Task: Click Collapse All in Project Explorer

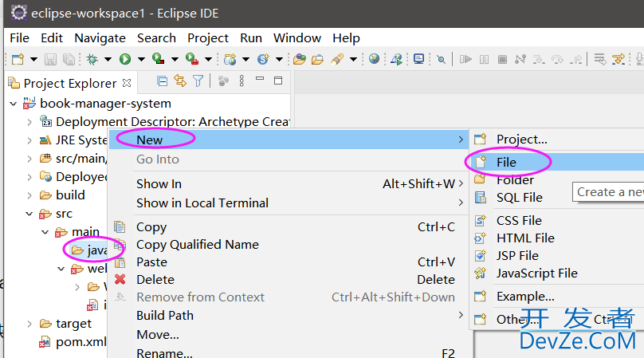Action: point(163,81)
